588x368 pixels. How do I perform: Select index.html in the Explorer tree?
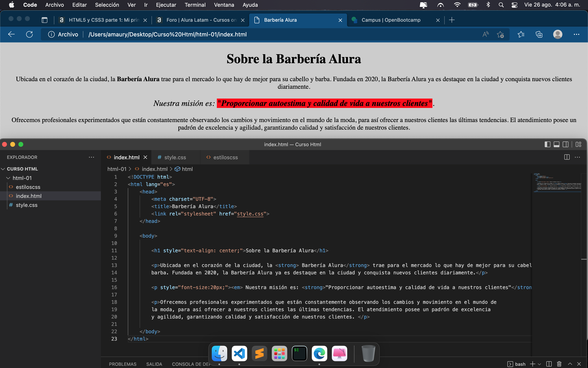coord(29,196)
